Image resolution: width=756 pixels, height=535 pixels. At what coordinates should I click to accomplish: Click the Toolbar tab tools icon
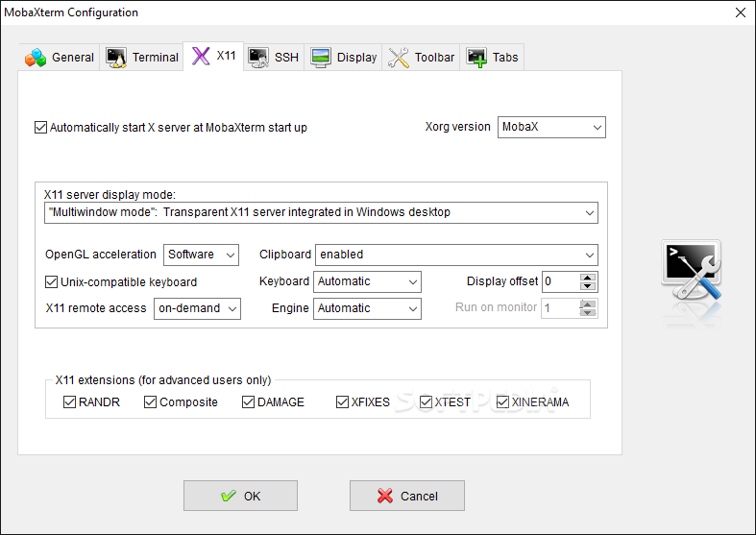pos(399,57)
